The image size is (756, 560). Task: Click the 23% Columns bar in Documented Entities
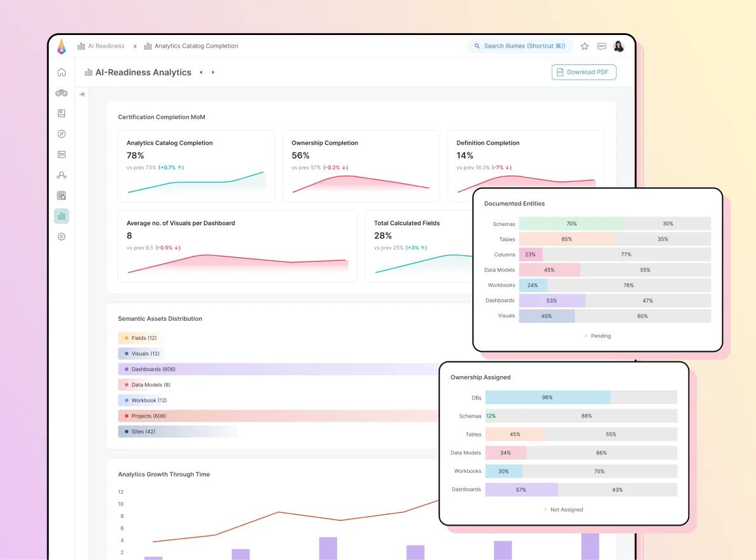530,255
